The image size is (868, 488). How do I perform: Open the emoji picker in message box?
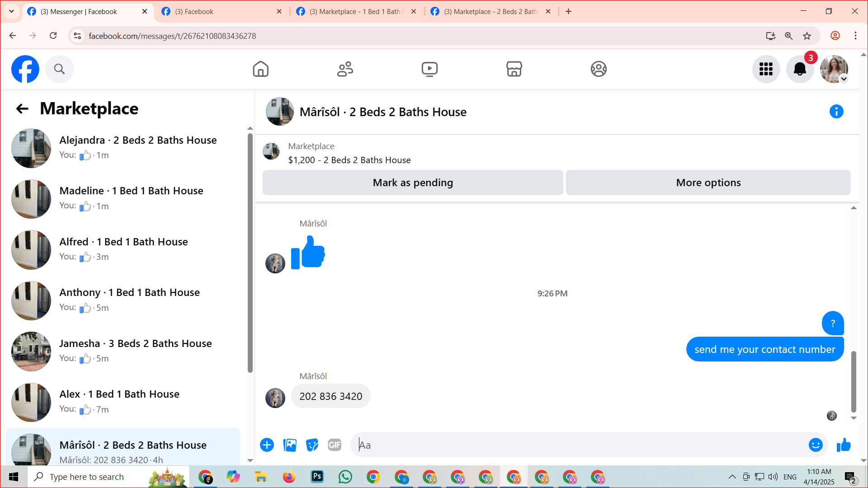(x=815, y=445)
